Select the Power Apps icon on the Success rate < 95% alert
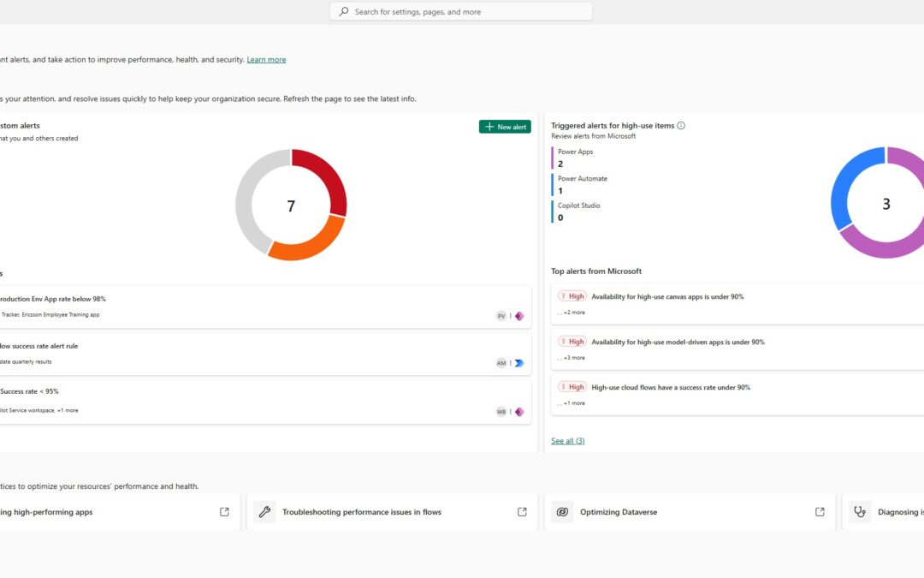The image size is (924, 578). click(x=519, y=412)
